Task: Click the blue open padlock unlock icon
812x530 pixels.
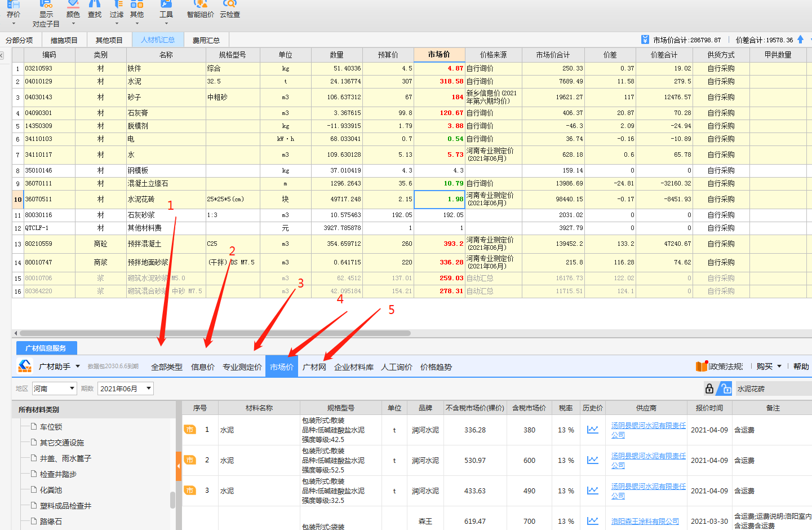Action: (726, 388)
